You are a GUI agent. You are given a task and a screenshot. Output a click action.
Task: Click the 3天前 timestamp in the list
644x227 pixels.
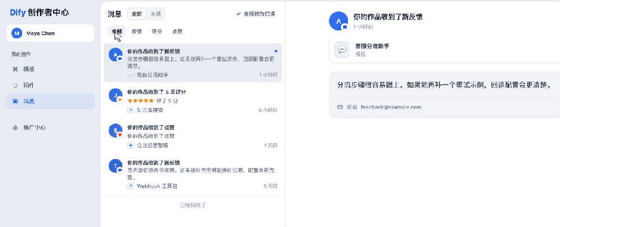tap(270, 186)
